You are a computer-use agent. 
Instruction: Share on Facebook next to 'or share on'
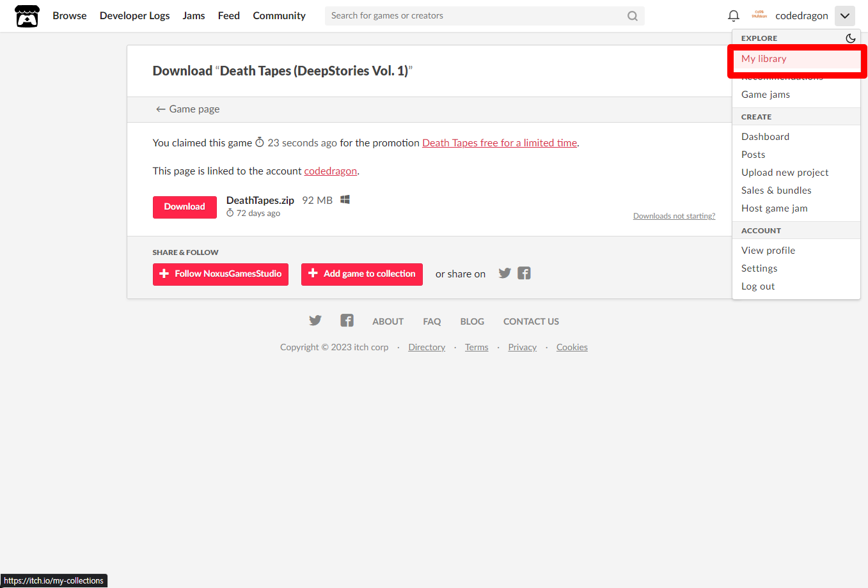[524, 273]
